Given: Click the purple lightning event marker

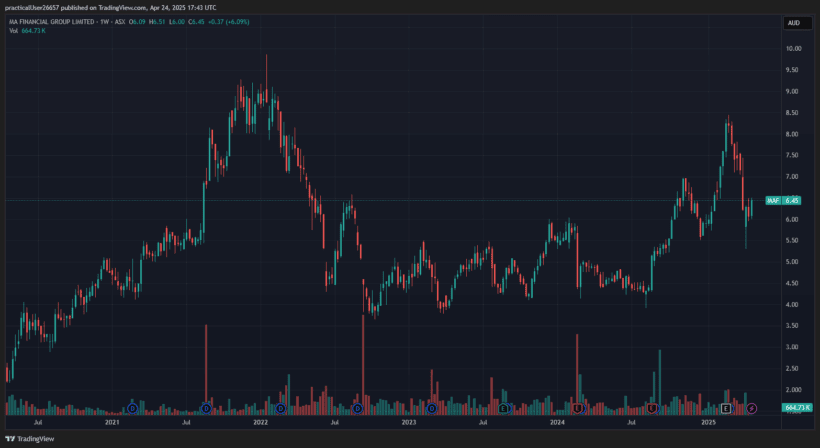Looking at the screenshot, I should tap(752, 408).
